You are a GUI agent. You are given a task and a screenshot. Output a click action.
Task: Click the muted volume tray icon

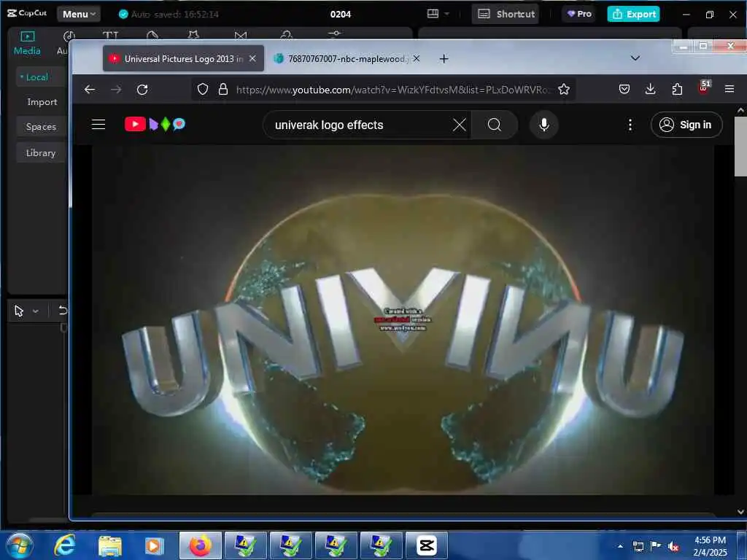point(673,546)
